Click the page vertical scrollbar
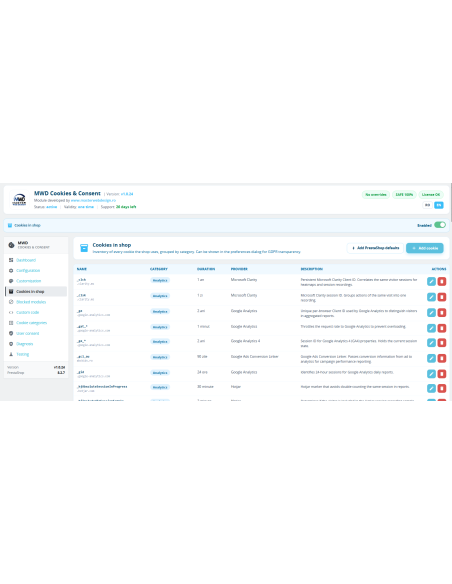Screen dimensions: 452x584 [x=451, y=203]
